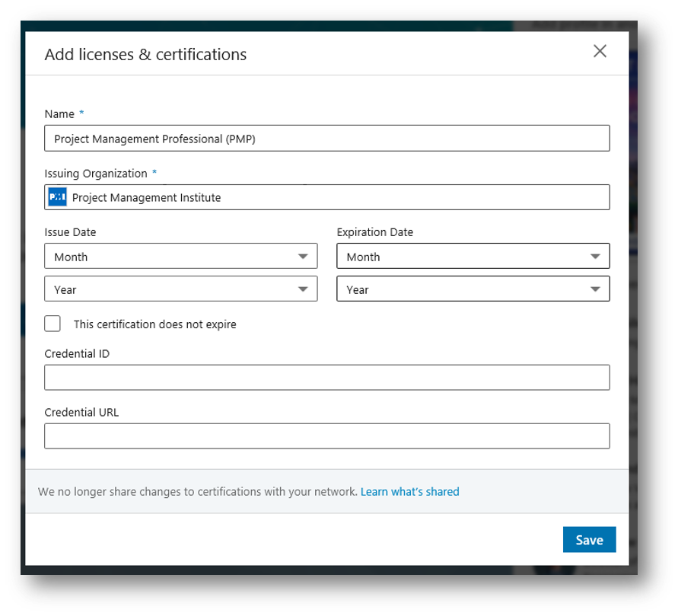Click the Credential ID input field

pos(327,377)
